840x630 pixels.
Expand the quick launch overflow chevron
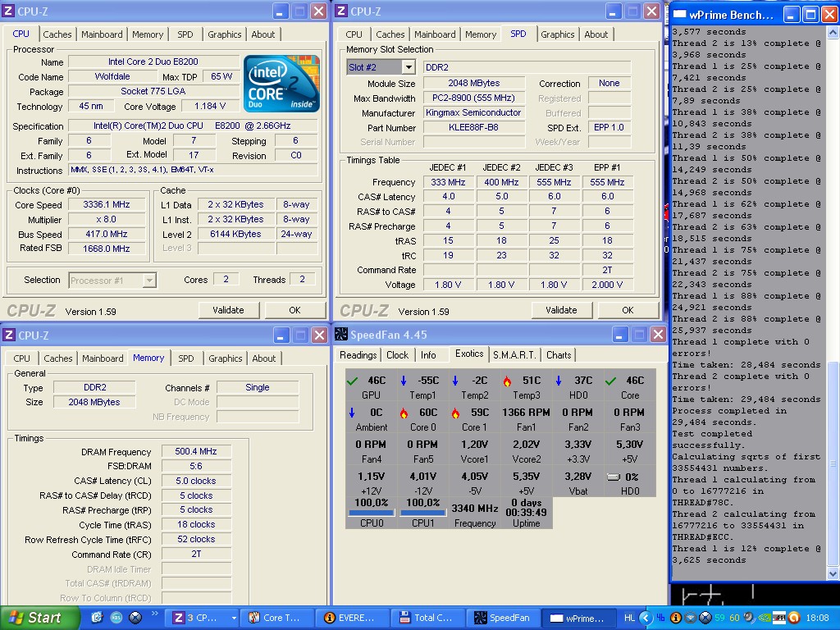pos(155,614)
